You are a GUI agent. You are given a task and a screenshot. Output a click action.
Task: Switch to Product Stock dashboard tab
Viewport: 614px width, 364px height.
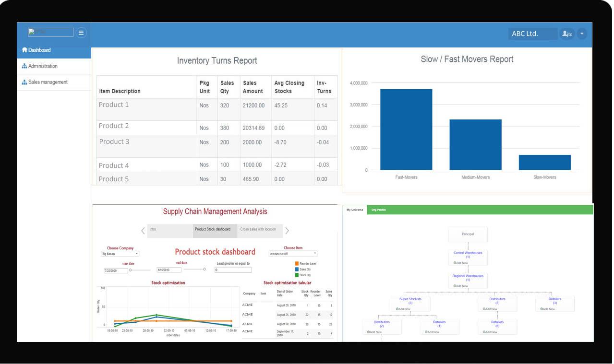(215, 231)
